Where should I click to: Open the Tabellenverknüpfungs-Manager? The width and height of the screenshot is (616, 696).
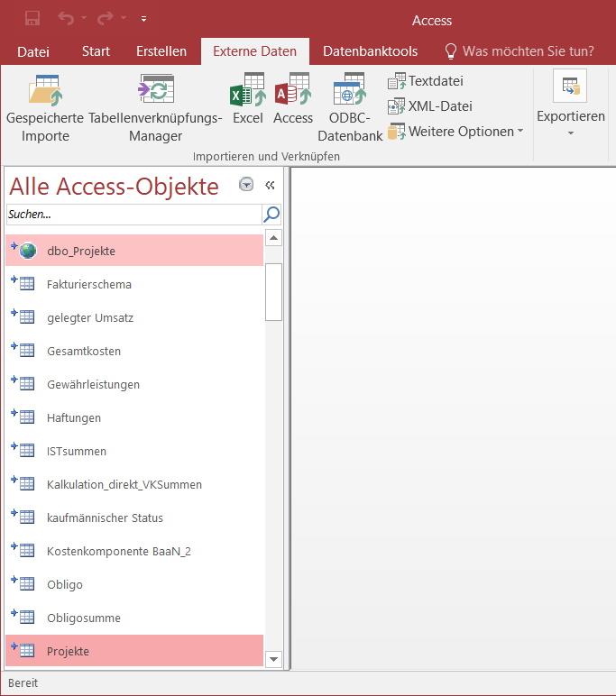(x=155, y=108)
